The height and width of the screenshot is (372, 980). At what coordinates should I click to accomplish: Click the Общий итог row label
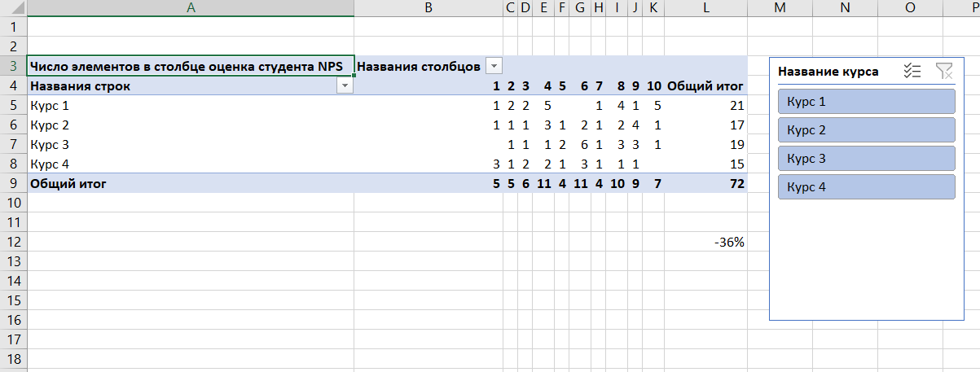click(191, 183)
